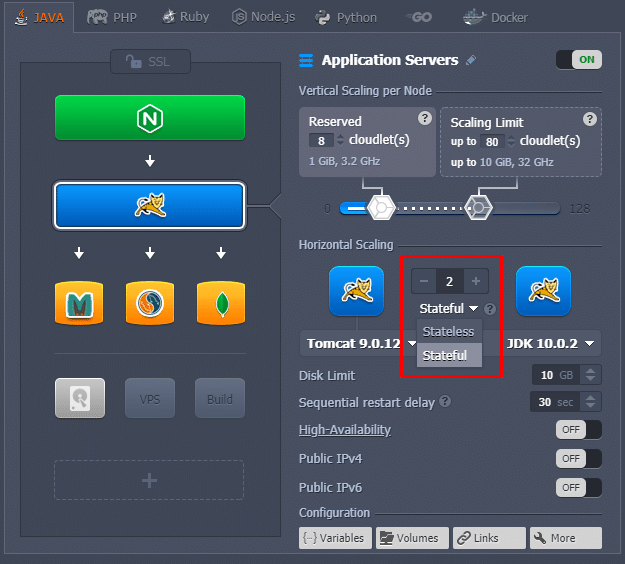Click the shared storage disk icon
This screenshot has height=564, width=625.
80,398
